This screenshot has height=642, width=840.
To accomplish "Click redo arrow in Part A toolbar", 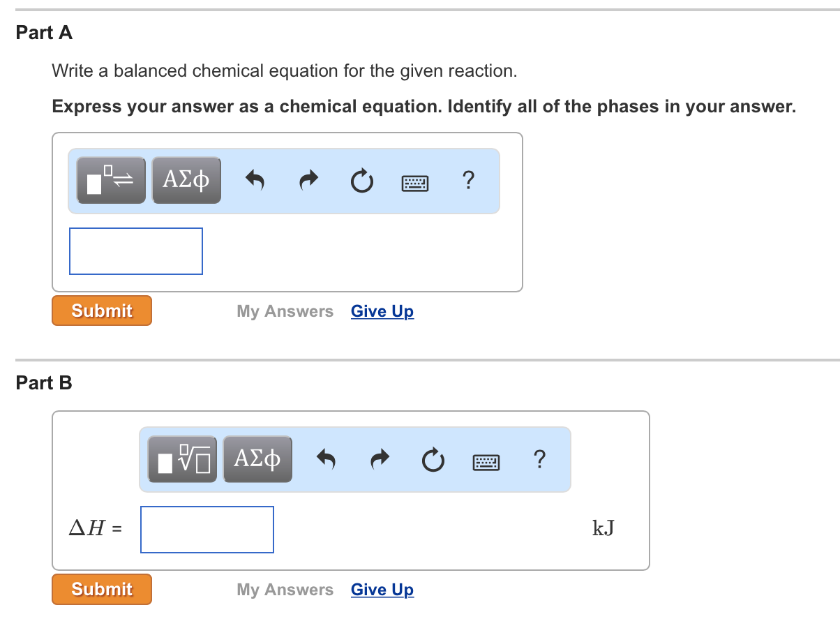I will pos(307,181).
